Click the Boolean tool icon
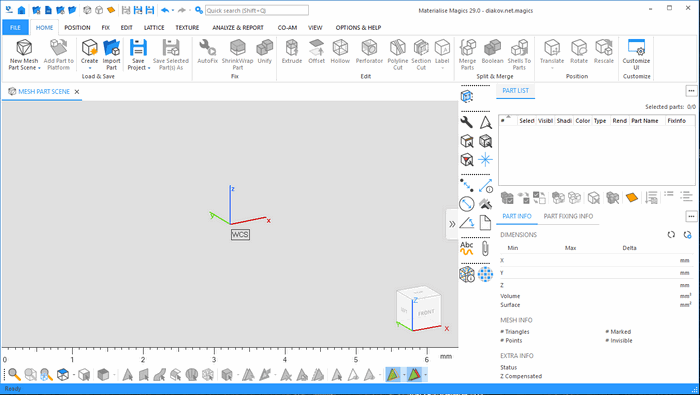Viewport: 700px width, 395px height. [492, 51]
